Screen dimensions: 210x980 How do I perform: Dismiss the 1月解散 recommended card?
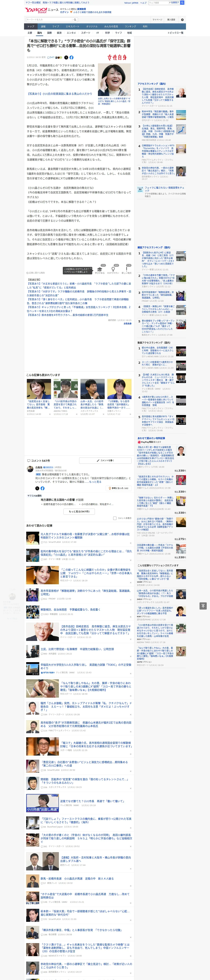pos(130,414)
